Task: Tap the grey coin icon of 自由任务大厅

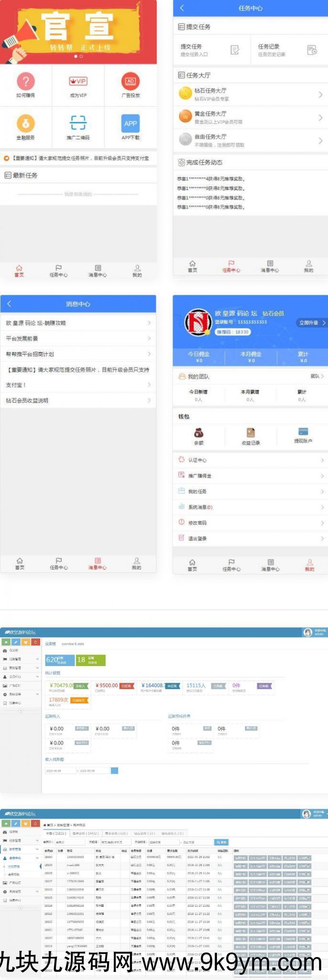Action: pos(185,139)
